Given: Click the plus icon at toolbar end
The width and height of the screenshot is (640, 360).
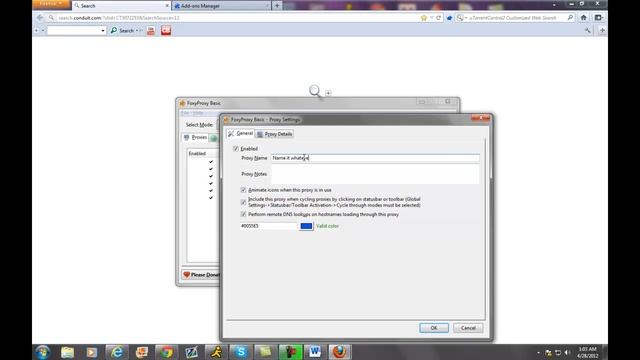Looking at the screenshot, I should tap(602, 31).
